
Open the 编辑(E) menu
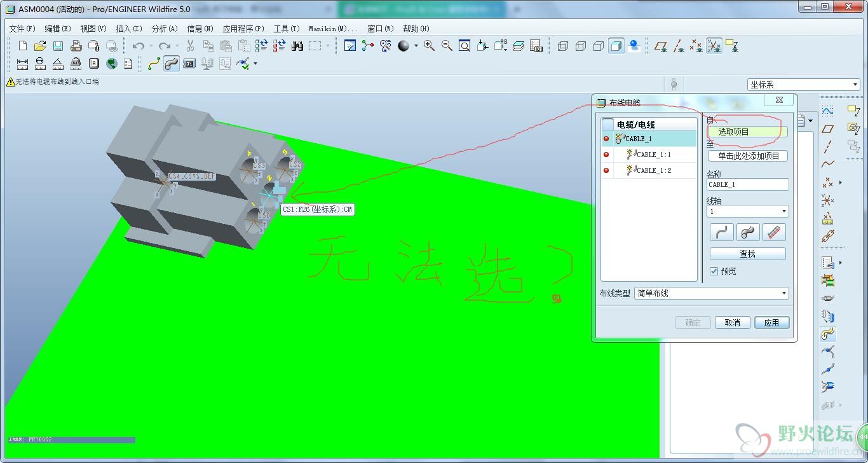pos(58,29)
